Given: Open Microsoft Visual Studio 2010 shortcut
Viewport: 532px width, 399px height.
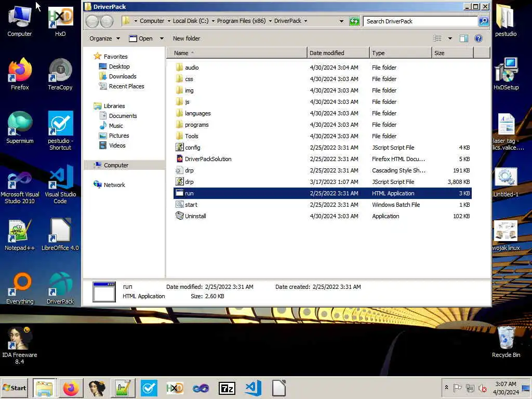Looking at the screenshot, I should [20, 184].
